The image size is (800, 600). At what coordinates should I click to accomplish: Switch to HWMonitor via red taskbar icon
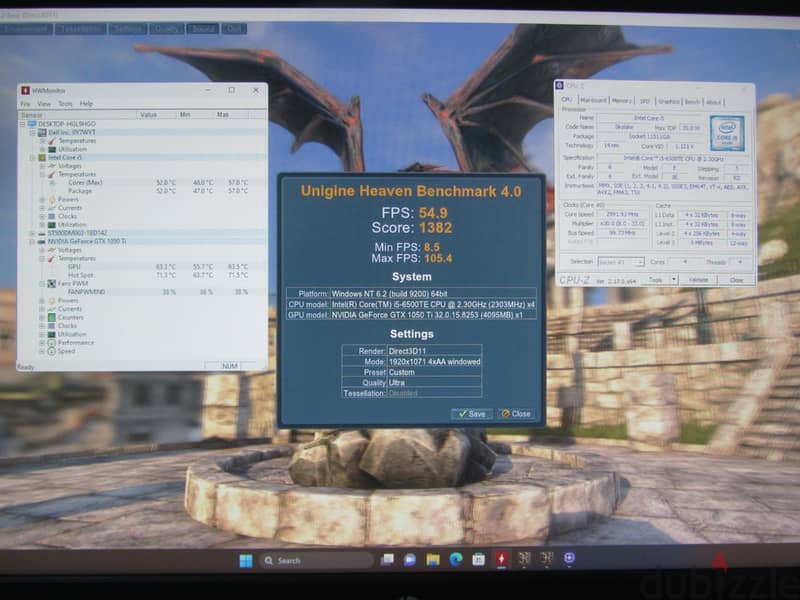point(502,559)
